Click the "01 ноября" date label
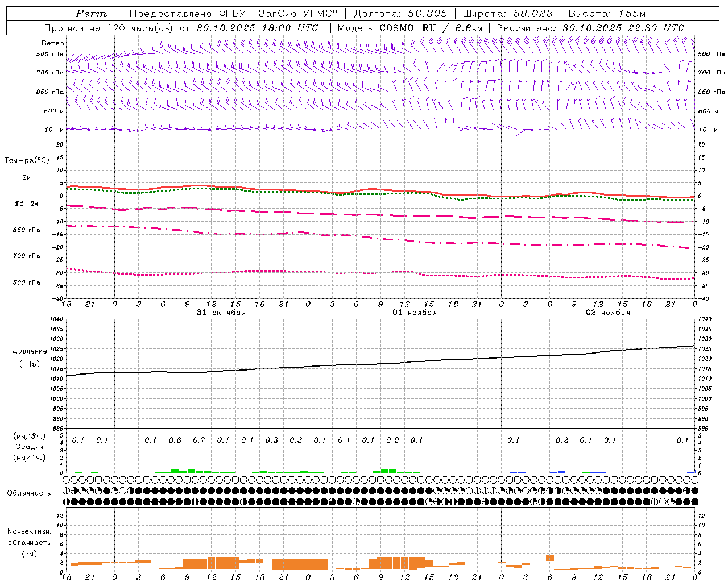The height and width of the screenshot is (582, 728). pos(415,313)
